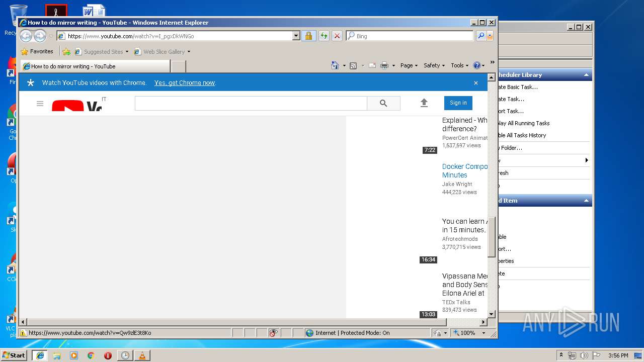Click the Read Mail envelope icon
644x362 pixels.
click(372, 65)
